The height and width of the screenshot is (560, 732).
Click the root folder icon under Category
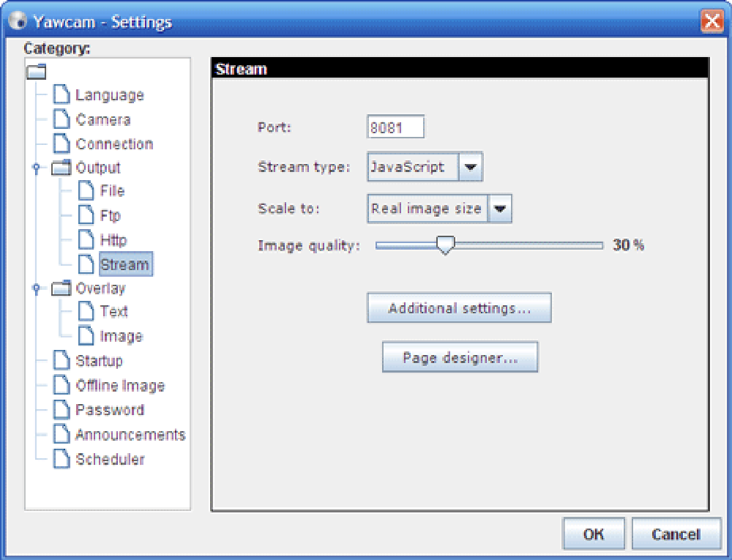pyautogui.click(x=36, y=72)
